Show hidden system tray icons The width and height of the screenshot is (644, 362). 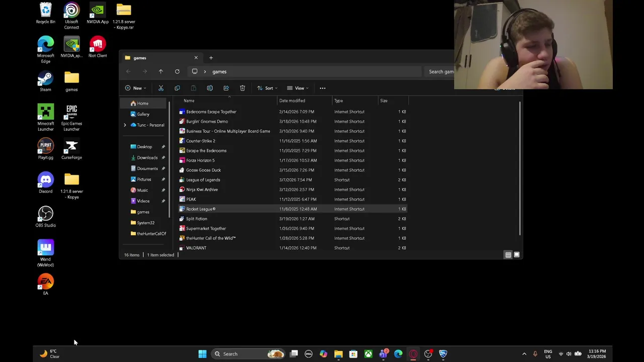(x=524, y=354)
